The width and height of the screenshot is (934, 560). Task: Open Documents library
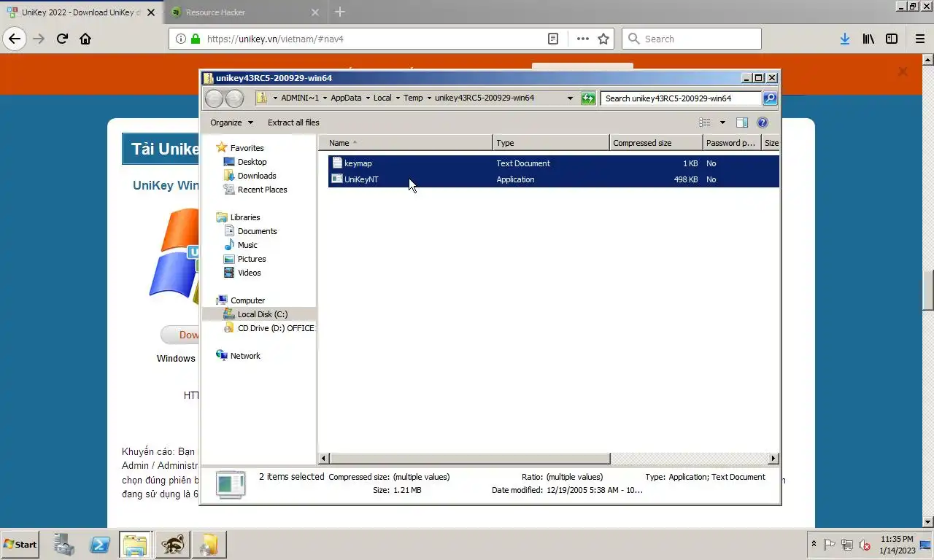(257, 231)
